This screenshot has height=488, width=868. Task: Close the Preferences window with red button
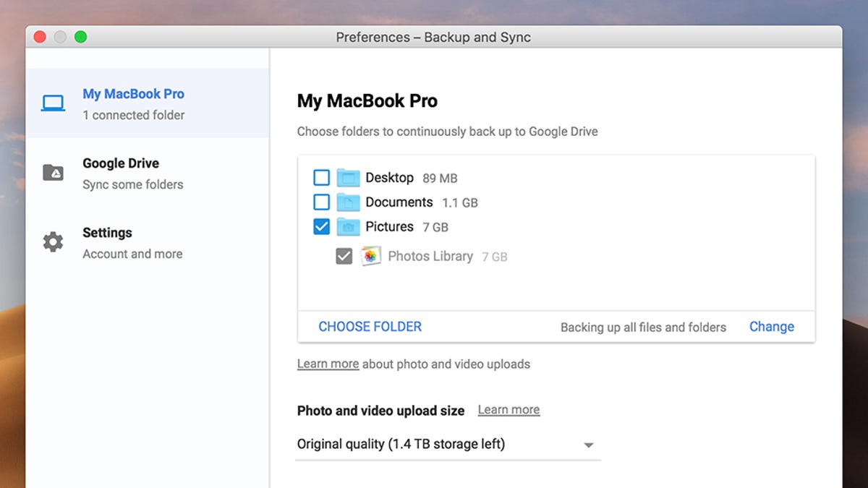(x=40, y=37)
